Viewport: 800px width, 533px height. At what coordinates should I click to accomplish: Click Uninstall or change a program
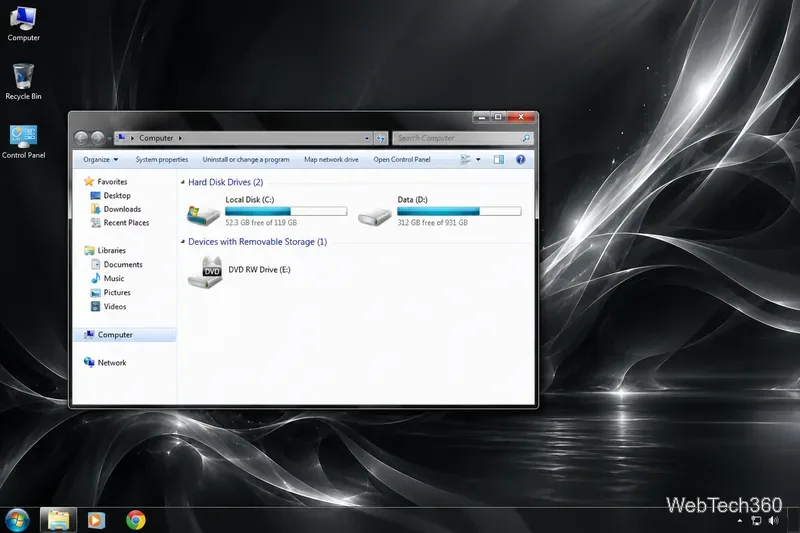[x=246, y=160]
